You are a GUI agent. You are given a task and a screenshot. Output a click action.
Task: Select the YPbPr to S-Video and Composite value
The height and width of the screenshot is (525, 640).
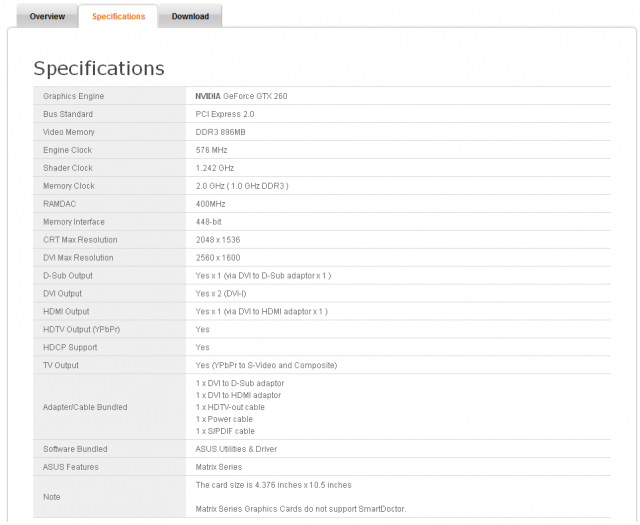click(x=266, y=365)
